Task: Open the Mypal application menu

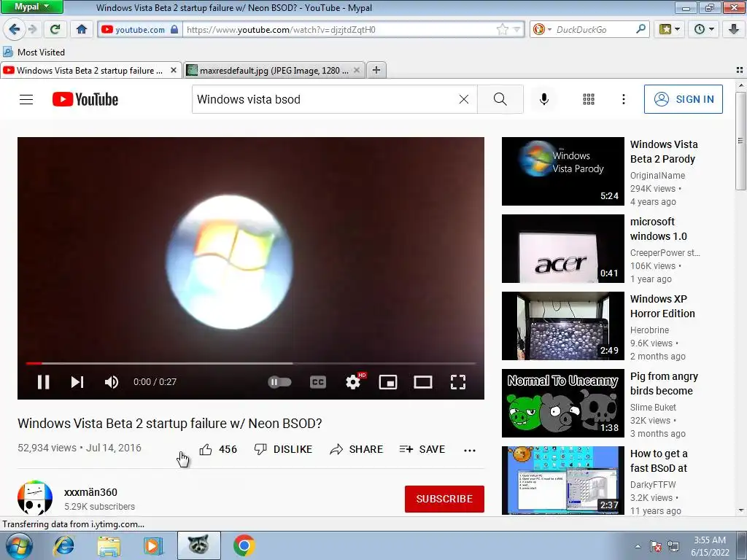Action: pyautogui.click(x=31, y=7)
